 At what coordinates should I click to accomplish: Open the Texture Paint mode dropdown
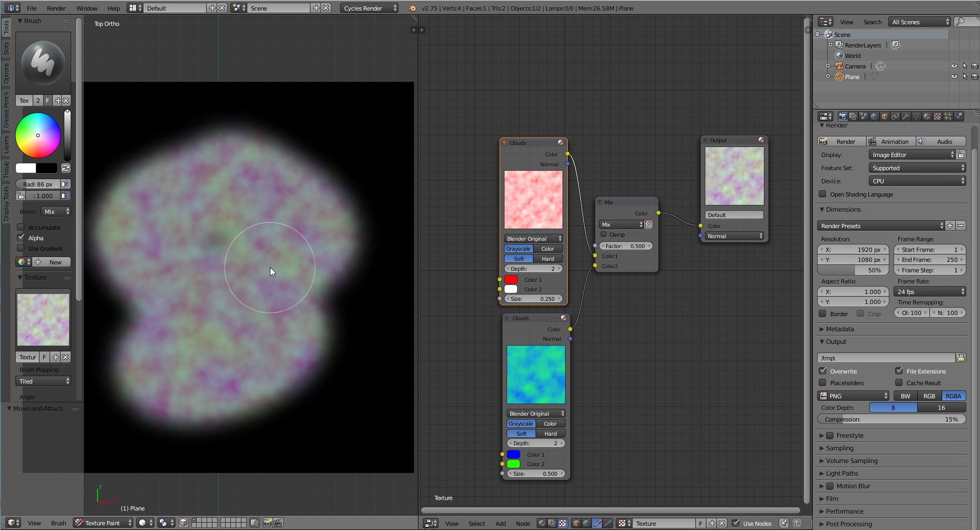[x=103, y=523]
